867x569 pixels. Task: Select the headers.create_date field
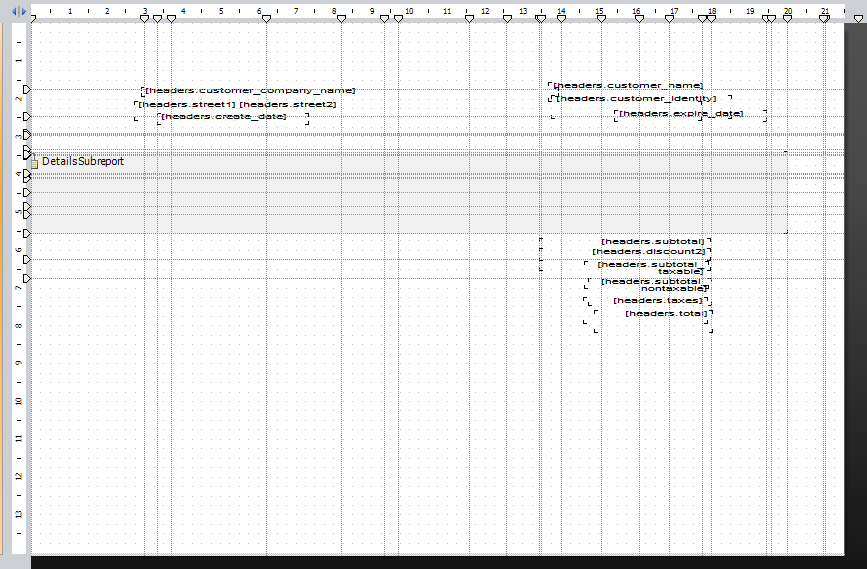click(223, 117)
